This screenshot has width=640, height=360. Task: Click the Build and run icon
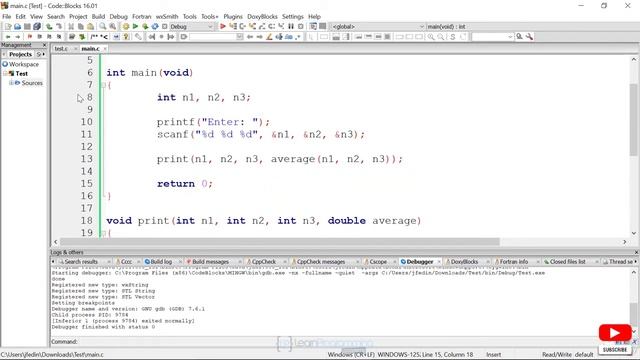pyautogui.click(x=145, y=27)
